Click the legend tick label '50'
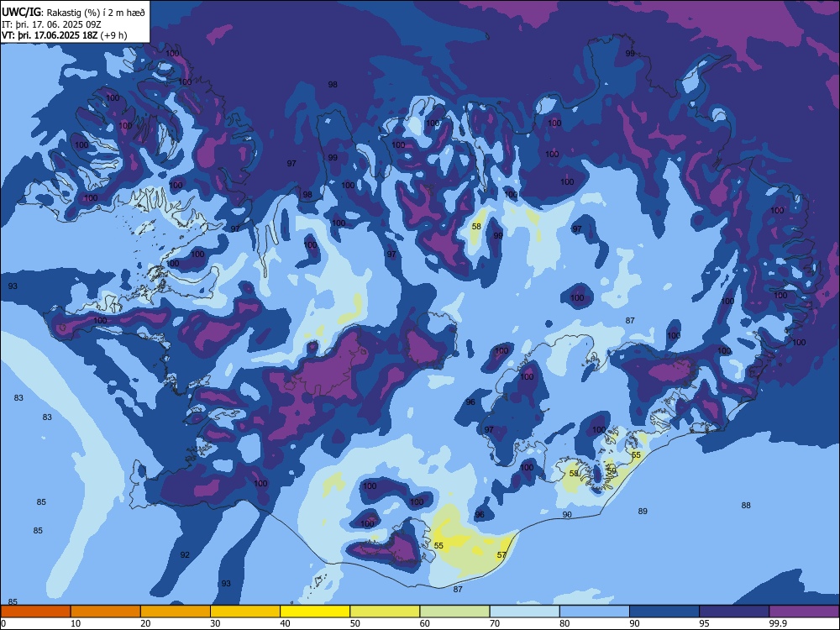 354,623
